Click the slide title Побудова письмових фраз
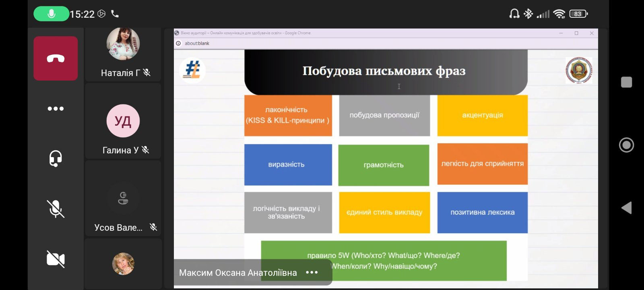The height and width of the screenshot is (290, 644). pos(384,71)
